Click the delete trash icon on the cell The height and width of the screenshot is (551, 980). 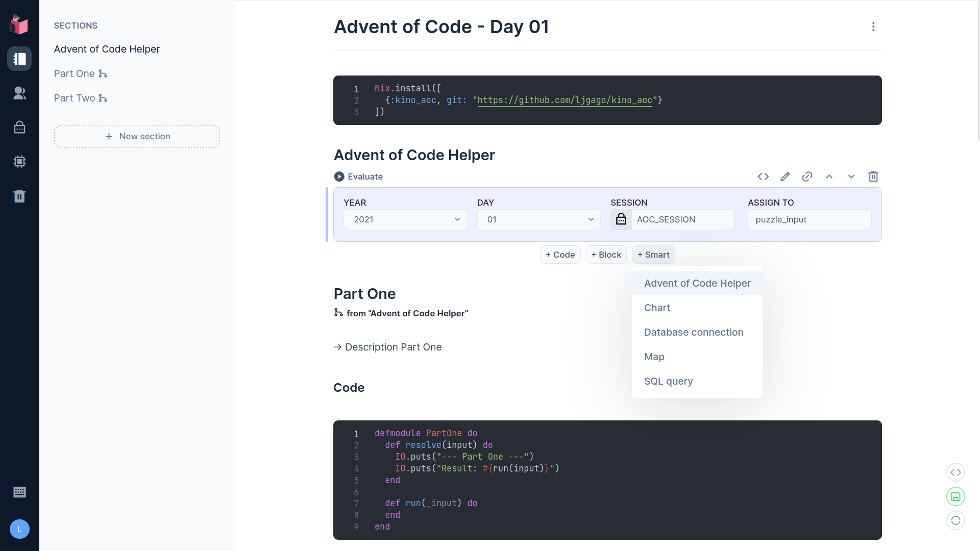tap(873, 176)
